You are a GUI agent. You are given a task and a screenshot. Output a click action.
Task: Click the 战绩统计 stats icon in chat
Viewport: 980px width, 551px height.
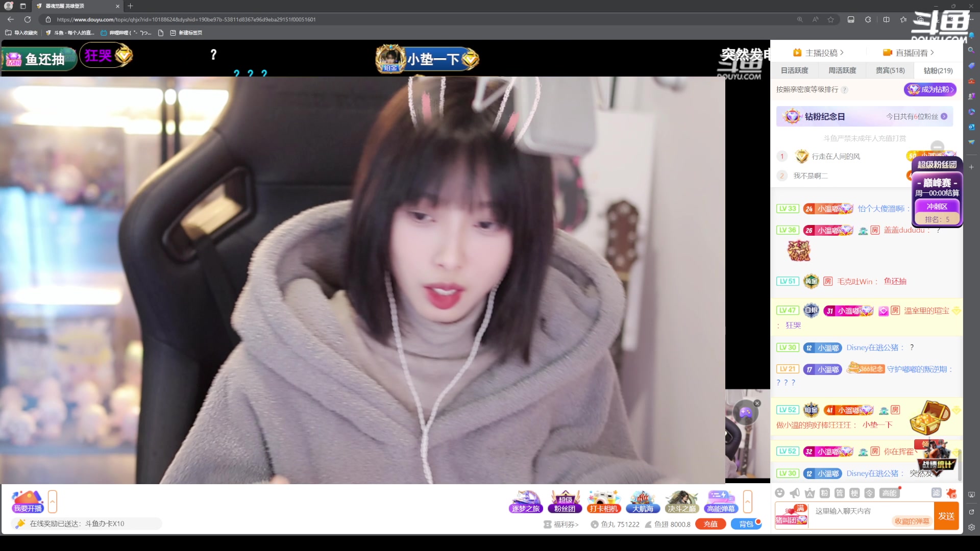(x=937, y=457)
